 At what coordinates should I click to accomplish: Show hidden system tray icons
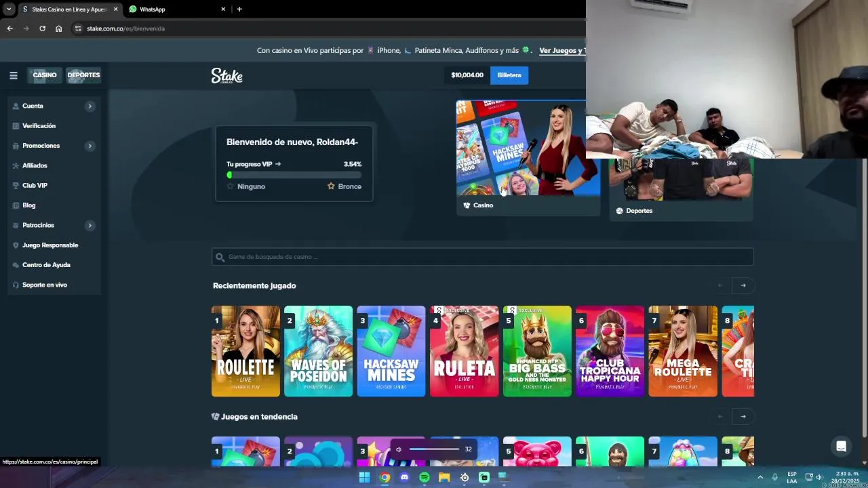(x=759, y=477)
